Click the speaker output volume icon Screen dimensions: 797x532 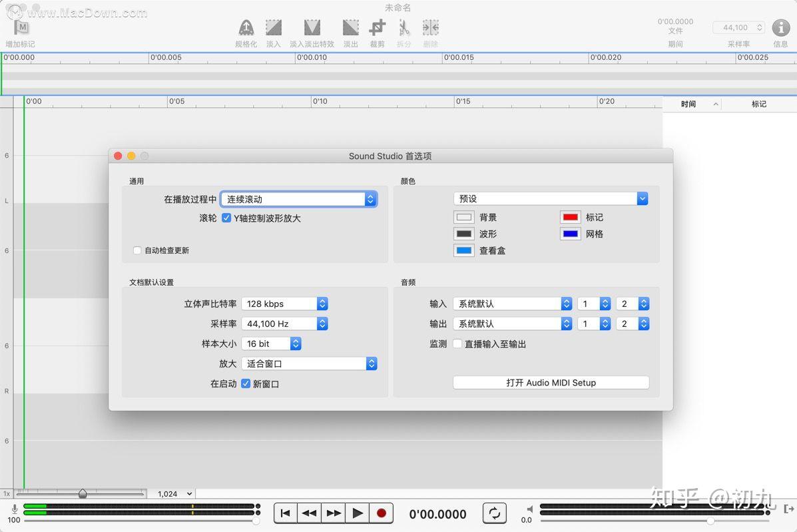(x=529, y=509)
